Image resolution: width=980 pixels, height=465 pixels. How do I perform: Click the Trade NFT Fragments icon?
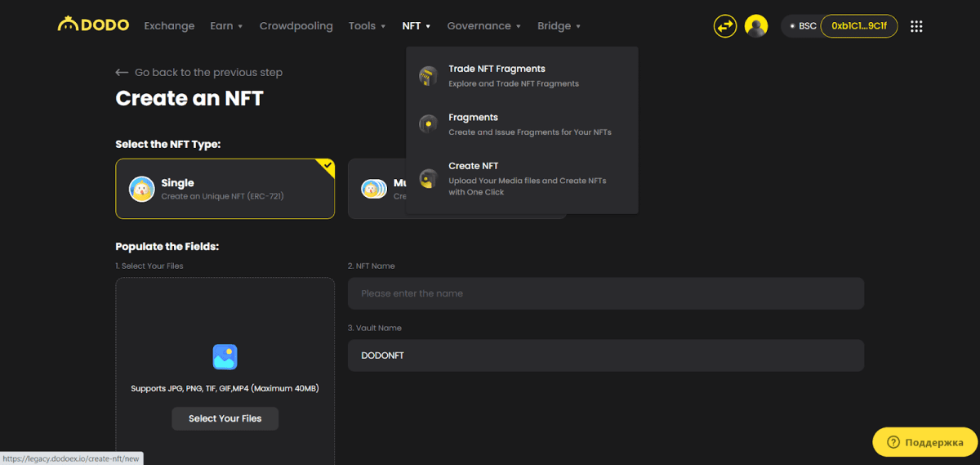pyautogui.click(x=428, y=76)
